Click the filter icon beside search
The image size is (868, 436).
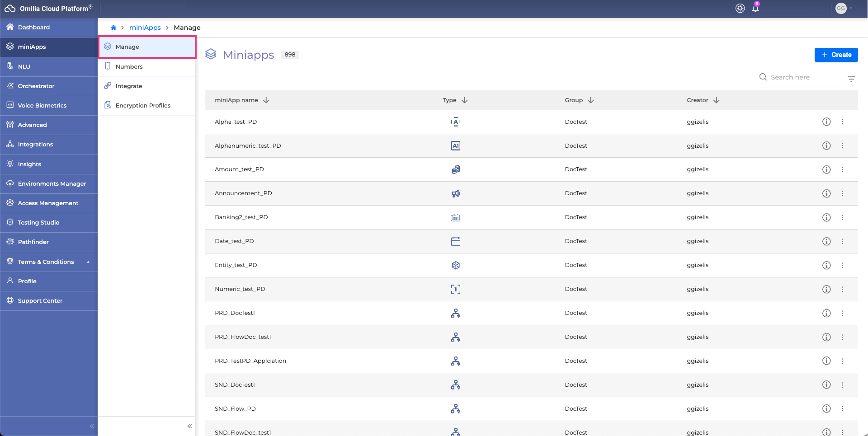click(x=851, y=79)
